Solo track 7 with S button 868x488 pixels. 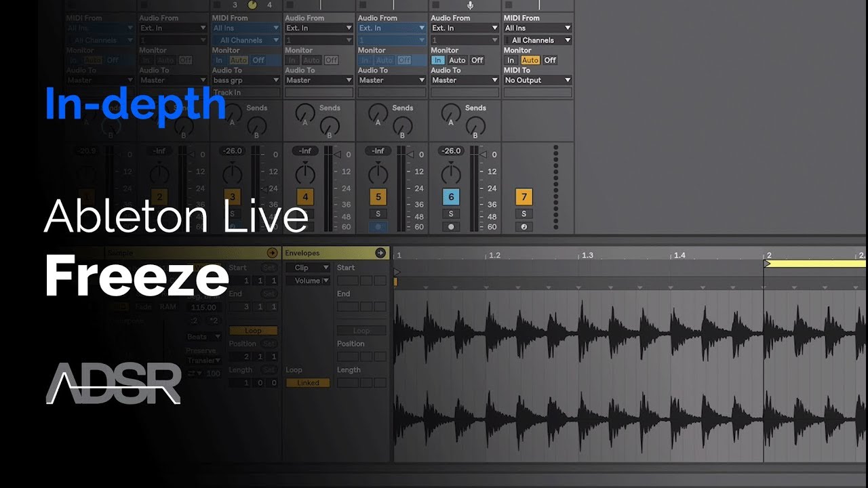tap(524, 213)
